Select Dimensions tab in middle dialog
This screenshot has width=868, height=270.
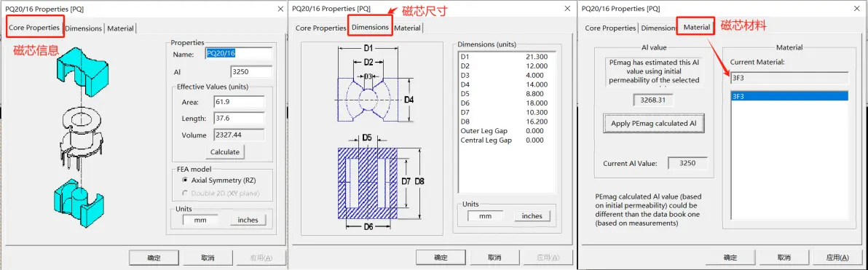pos(371,28)
